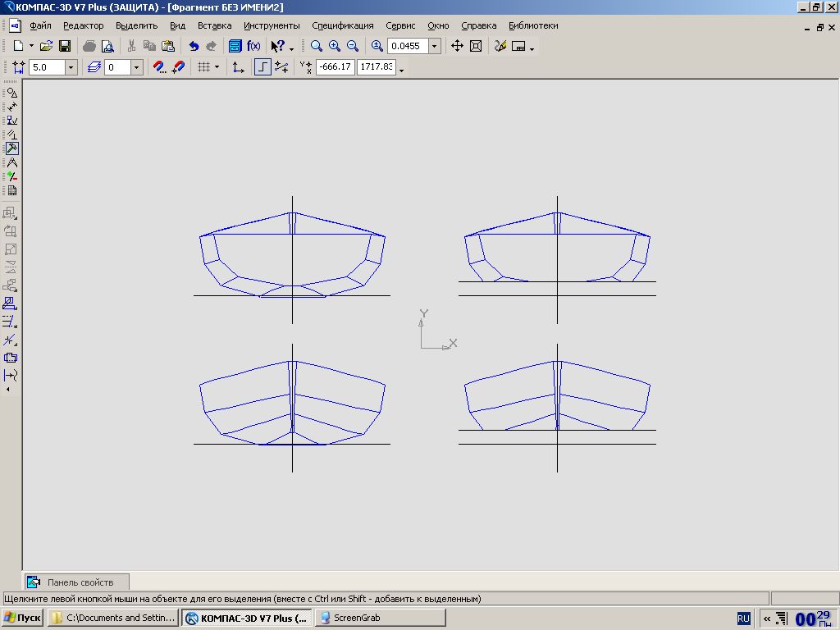Undo the last action
Viewport: 840px width, 630px height.
(194, 47)
